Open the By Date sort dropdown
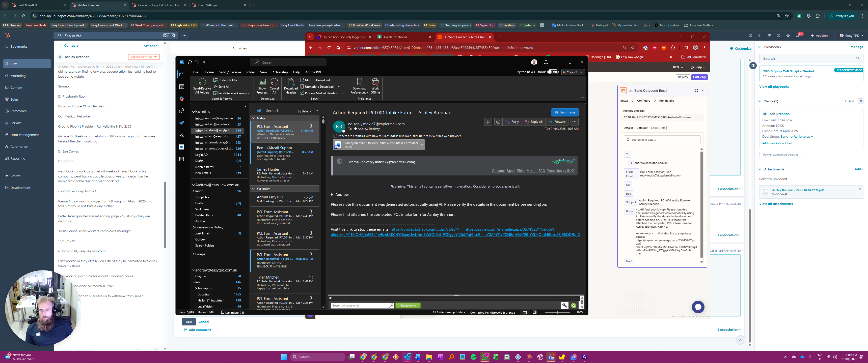Screen dimensions: 868x363 click(304, 111)
